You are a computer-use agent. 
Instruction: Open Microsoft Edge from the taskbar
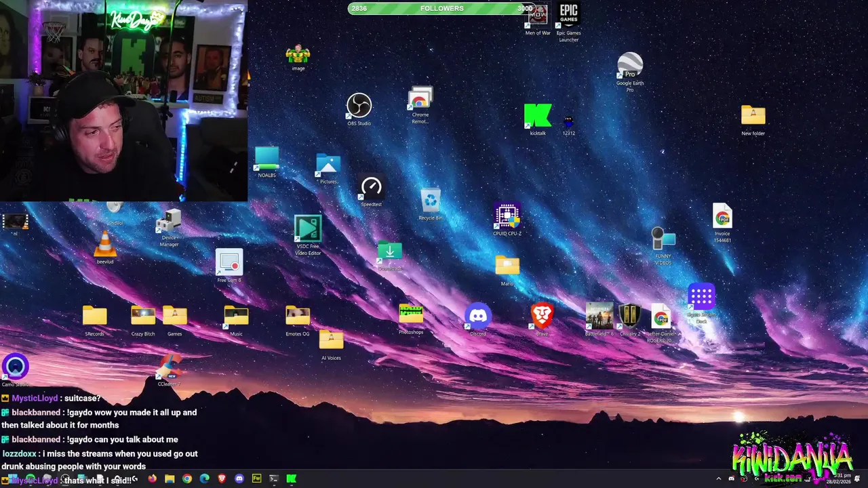(204, 479)
